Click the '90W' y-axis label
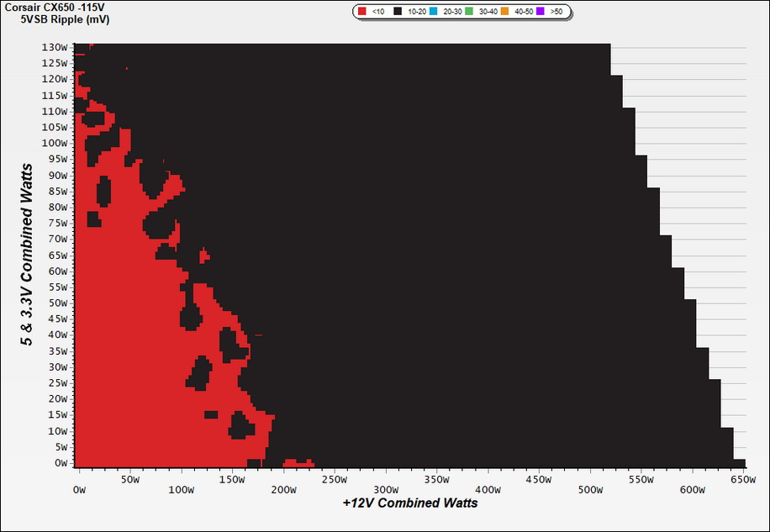This screenshot has height=532, width=770. pyautogui.click(x=57, y=176)
